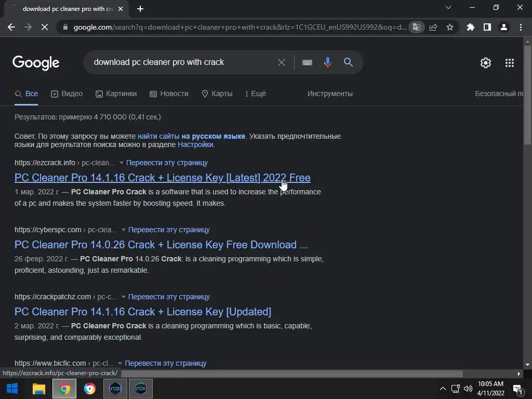Expand dropdown arrow beside crackpatchz.com URL
532x399 pixels.
(124, 297)
